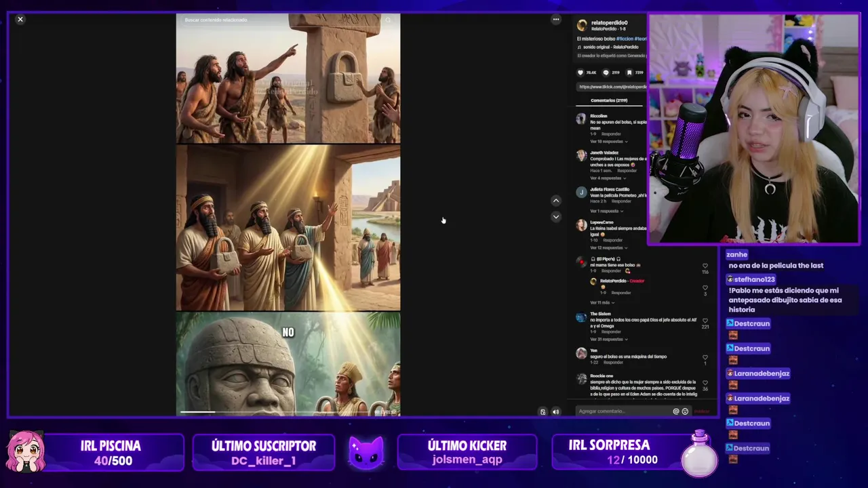Open comments via the speech bubble icon
This screenshot has width=868, height=488.
606,73
